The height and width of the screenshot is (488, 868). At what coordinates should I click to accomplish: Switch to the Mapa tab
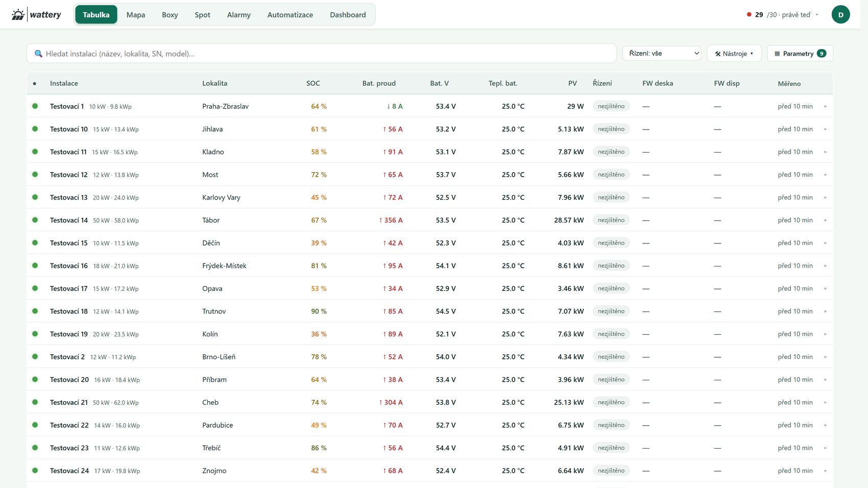point(136,15)
